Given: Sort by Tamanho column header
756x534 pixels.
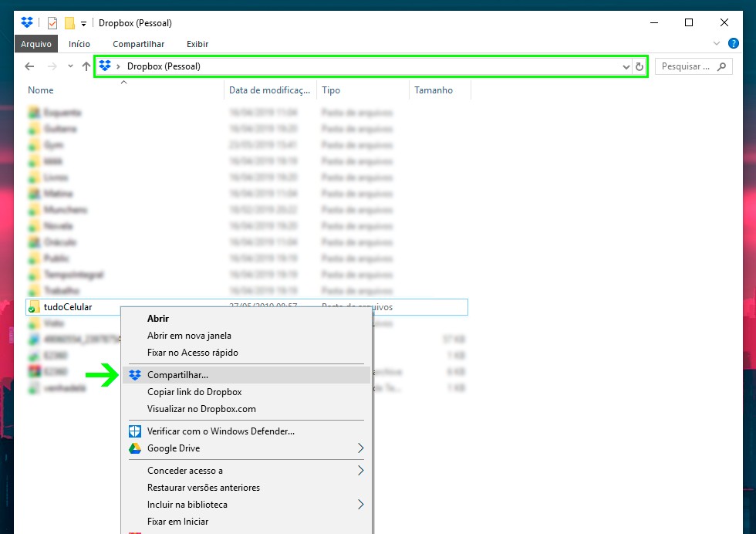Looking at the screenshot, I should 434,90.
